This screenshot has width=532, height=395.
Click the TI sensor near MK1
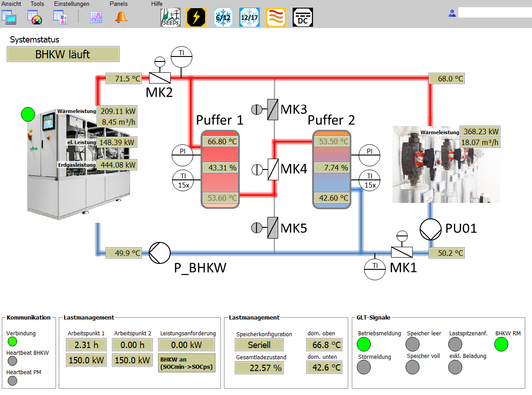pyautogui.click(x=375, y=269)
